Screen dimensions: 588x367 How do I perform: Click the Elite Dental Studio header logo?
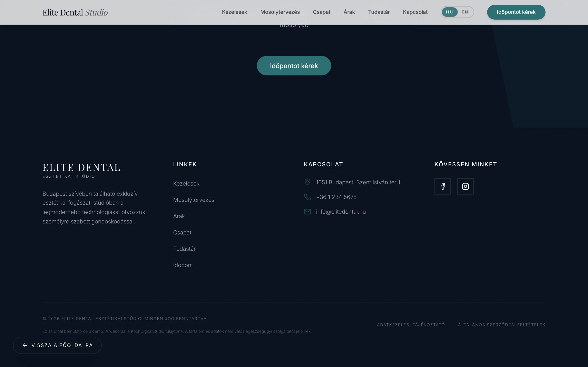point(75,12)
